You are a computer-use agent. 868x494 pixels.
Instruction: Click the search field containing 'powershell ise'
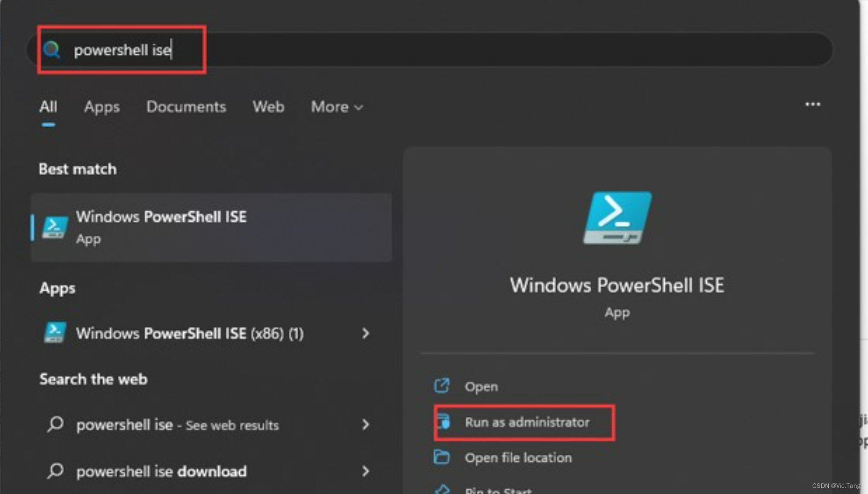point(429,50)
